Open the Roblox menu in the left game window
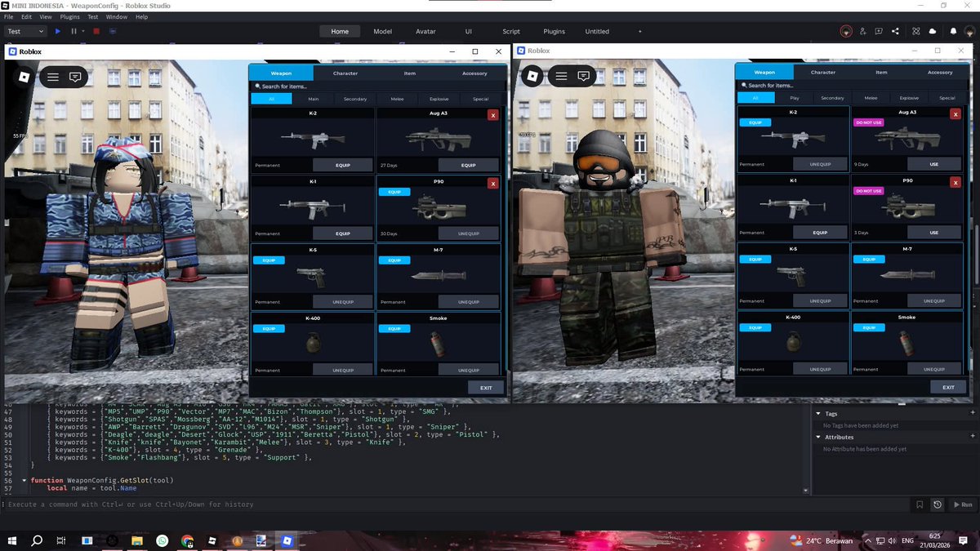The height and width of the screenshot is (551, 980). 24,77
